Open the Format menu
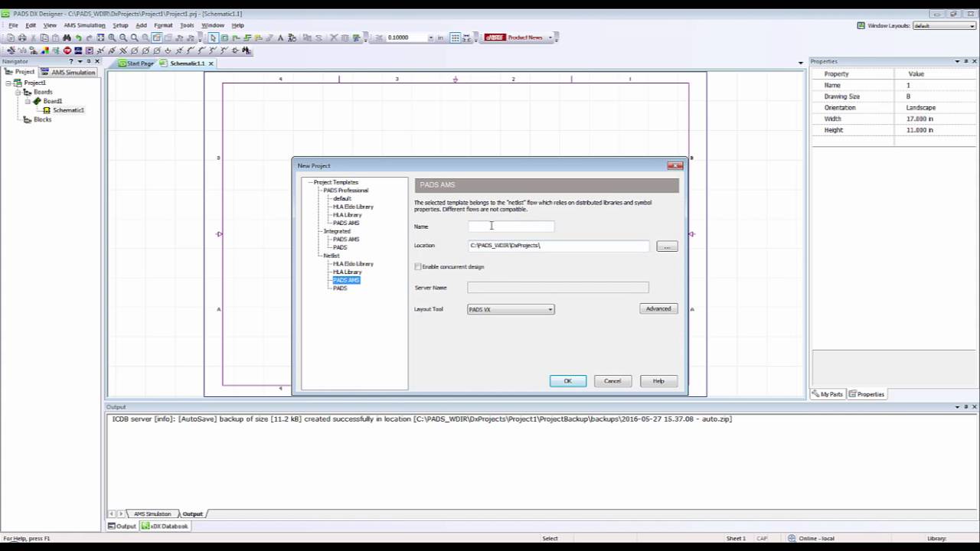This screenshot has height=551, width=980. [163, 25]
